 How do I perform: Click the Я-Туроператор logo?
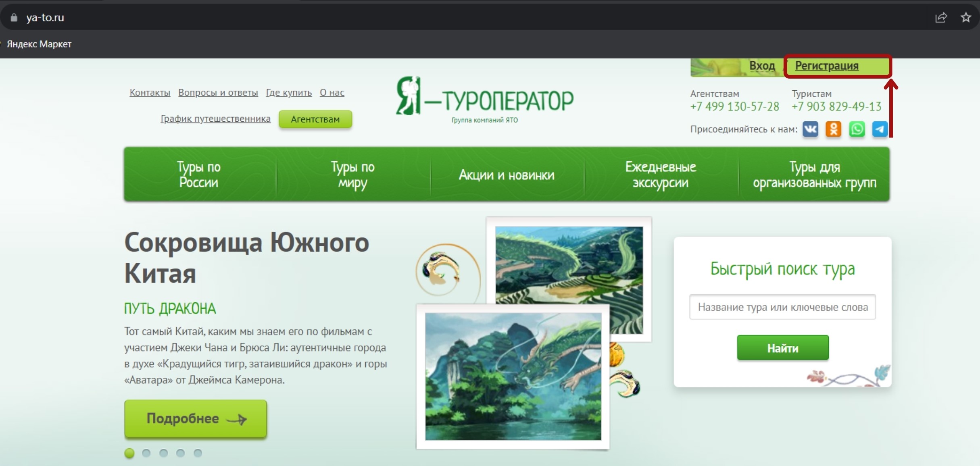click(x=484, y=99)
